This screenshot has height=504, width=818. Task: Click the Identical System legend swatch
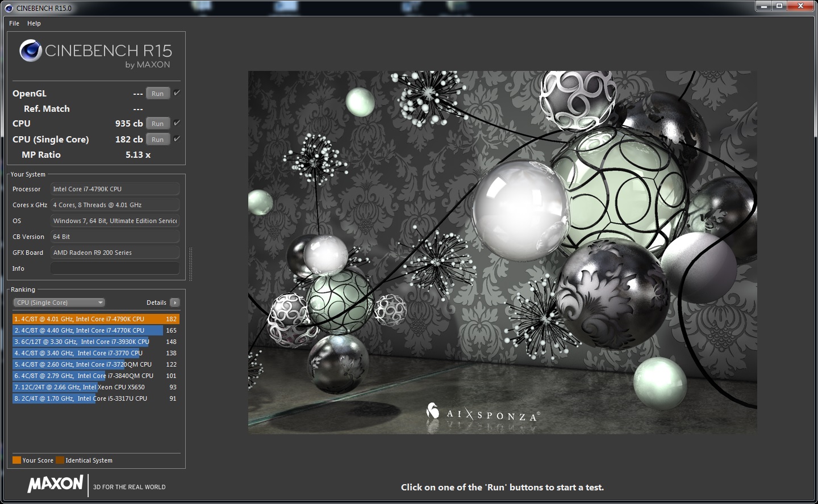click(x=60, y=460)
